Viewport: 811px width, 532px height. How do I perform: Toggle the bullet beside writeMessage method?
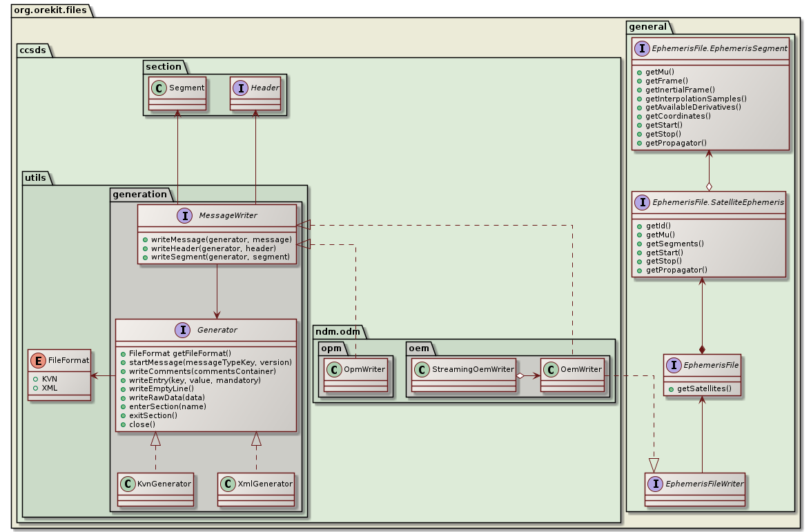point(146,239)
